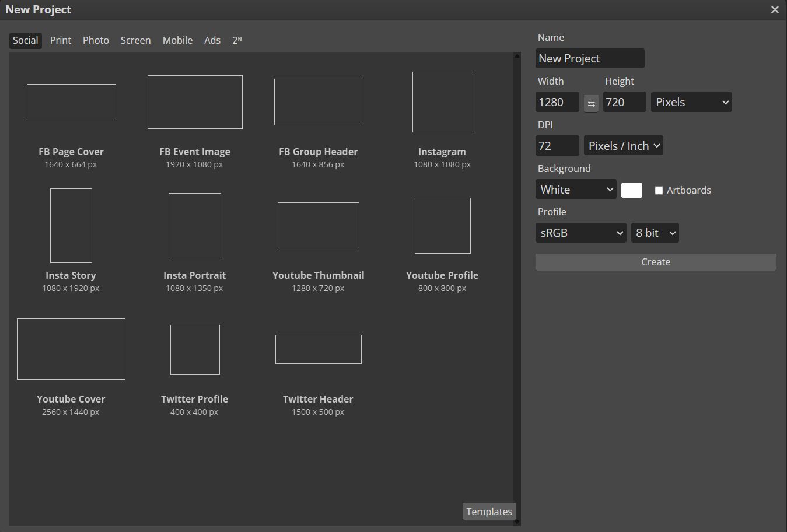This screenshot has width=787, height=532.
Task: Expand the White background dropdown
Action: [x=576, y=190]
